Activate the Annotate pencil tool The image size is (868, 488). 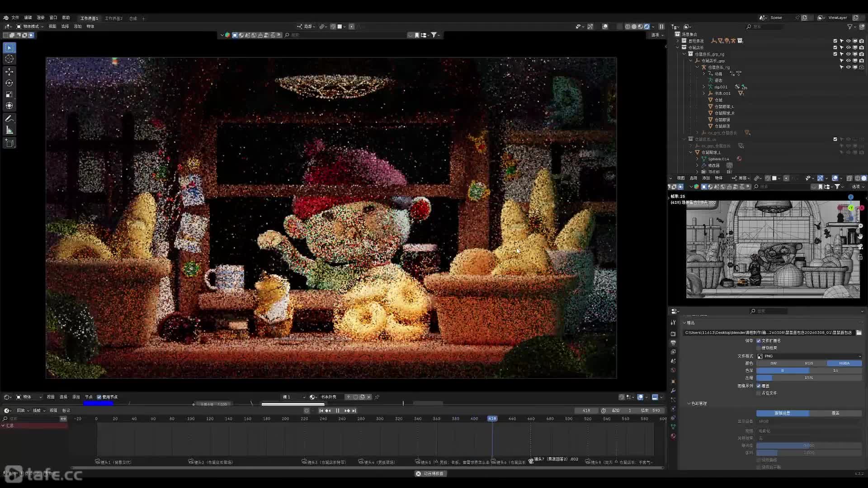pos(9,119)
